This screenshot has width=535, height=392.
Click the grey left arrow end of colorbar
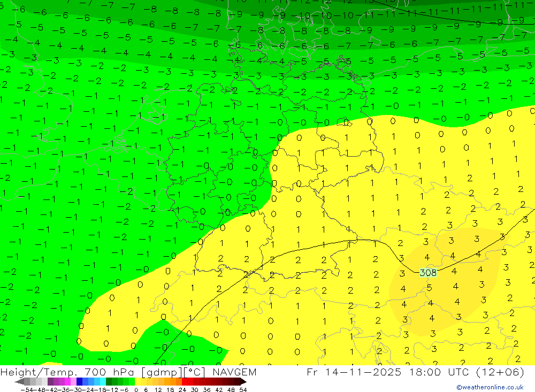pyautogui.click(x=19, y=382)
